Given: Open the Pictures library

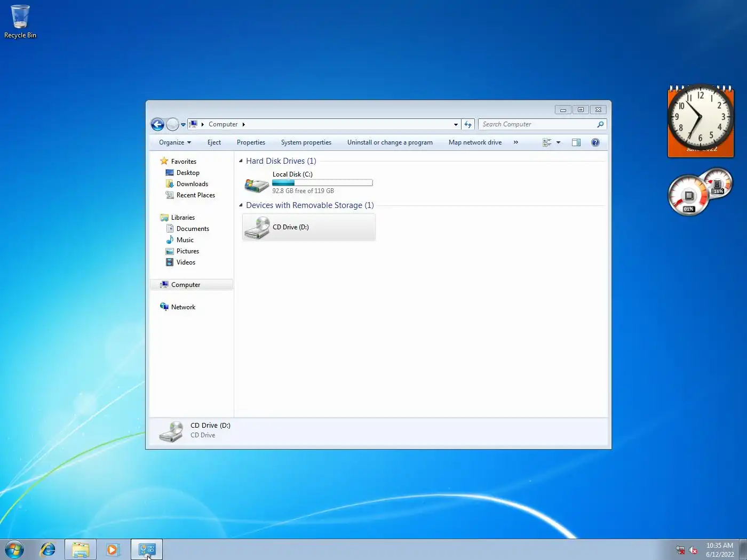Looking at the screenshot, I should point(188,251).
